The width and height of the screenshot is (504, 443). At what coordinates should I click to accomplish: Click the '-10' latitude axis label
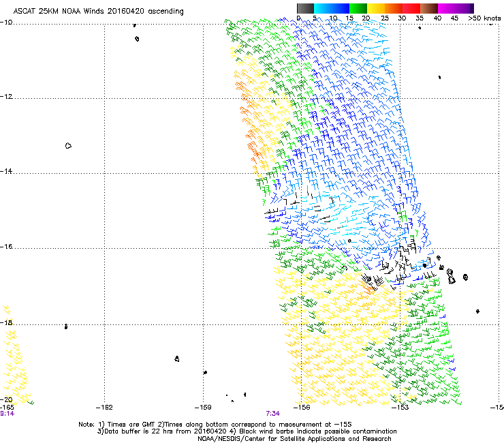[6, 22]
